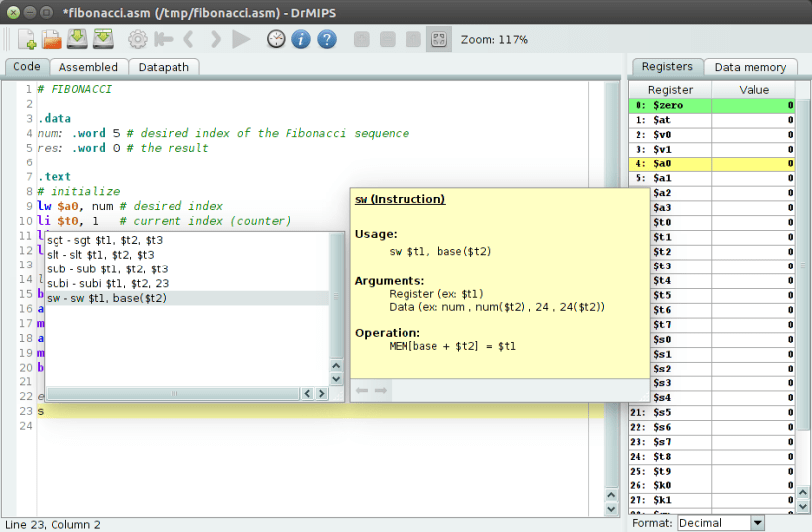812x532 pixels.
Task: Click the down arrow of autocomplete list scrollbar
Action: click(336, 378)
